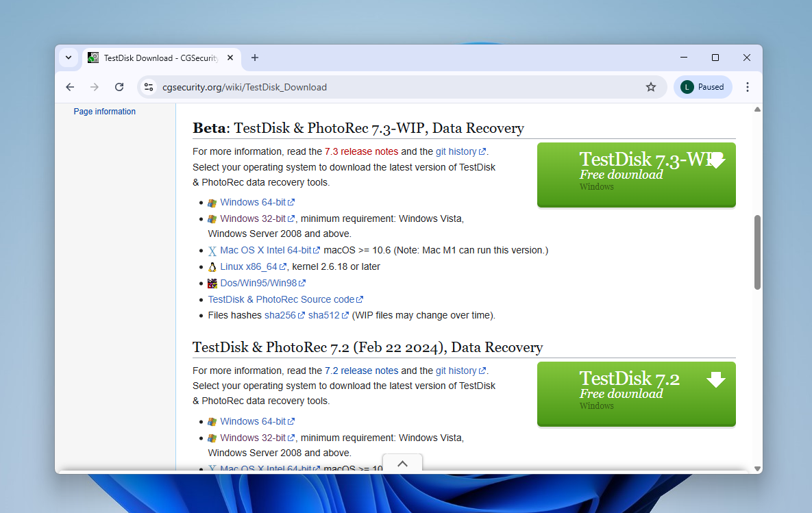Click the TestDisk & PhotoRec 7.2 heading
The height and width of the screenshot is (513, 812).
[368, 347]
